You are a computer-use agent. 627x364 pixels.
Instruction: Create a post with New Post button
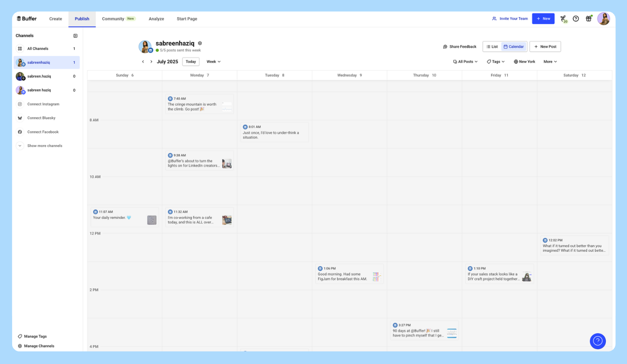(545, 46)
